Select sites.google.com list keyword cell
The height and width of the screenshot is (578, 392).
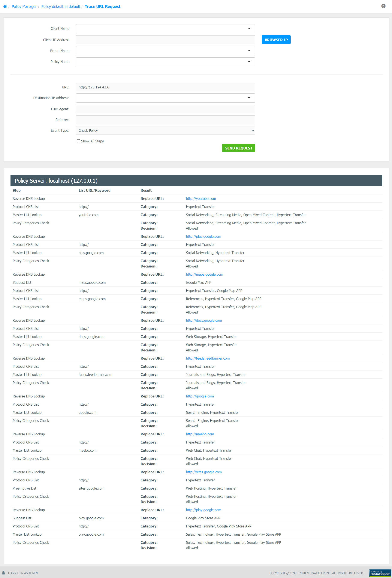click(91, 488)
